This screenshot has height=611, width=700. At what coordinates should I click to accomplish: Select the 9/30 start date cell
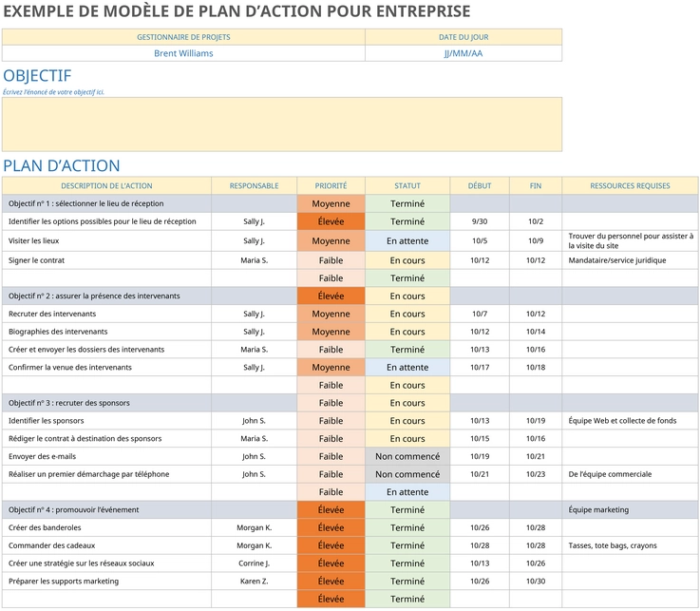click(480, 221)
